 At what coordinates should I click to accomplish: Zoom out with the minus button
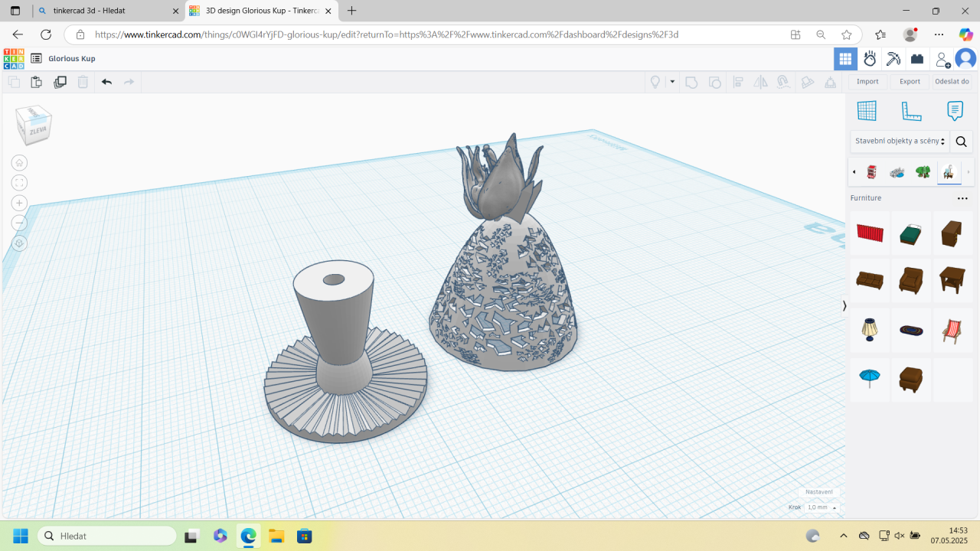20,223
